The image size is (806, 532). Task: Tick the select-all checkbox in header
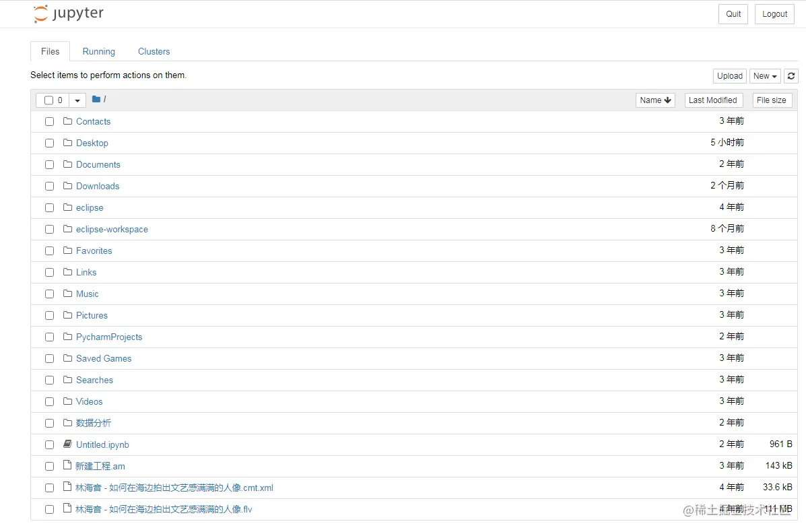49,100
